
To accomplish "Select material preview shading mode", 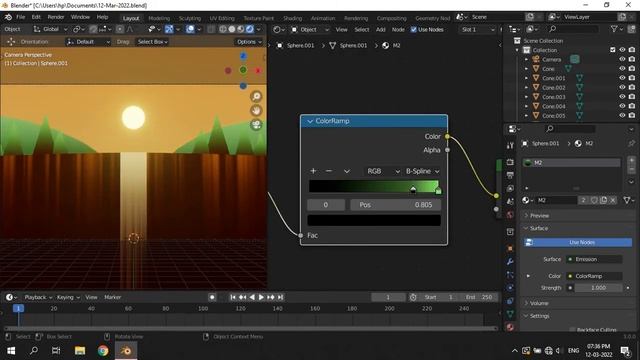I will pyautogui.click(x=241, y=29).
